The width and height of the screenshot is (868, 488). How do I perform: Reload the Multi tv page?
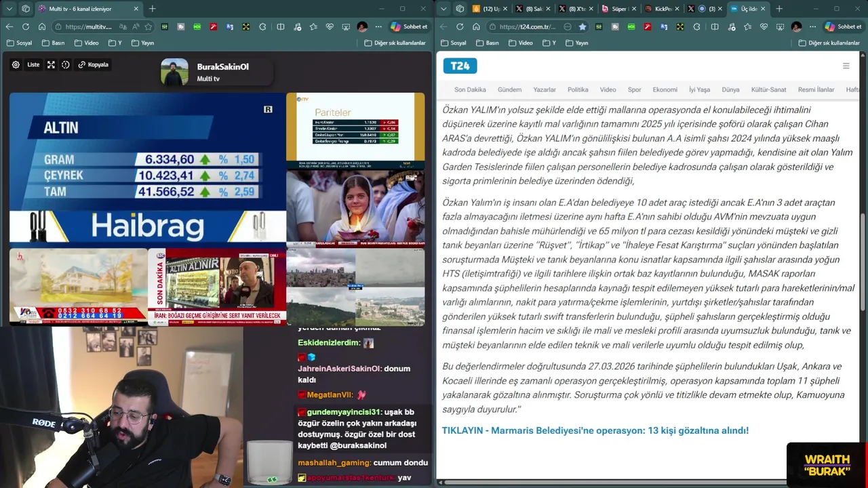click(x=25, y=26)
